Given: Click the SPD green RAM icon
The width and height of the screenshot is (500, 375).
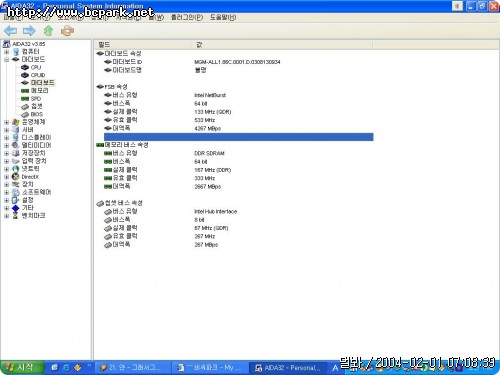Looking at the screenshot, I should pyautogui.click(x=25, y=99).
